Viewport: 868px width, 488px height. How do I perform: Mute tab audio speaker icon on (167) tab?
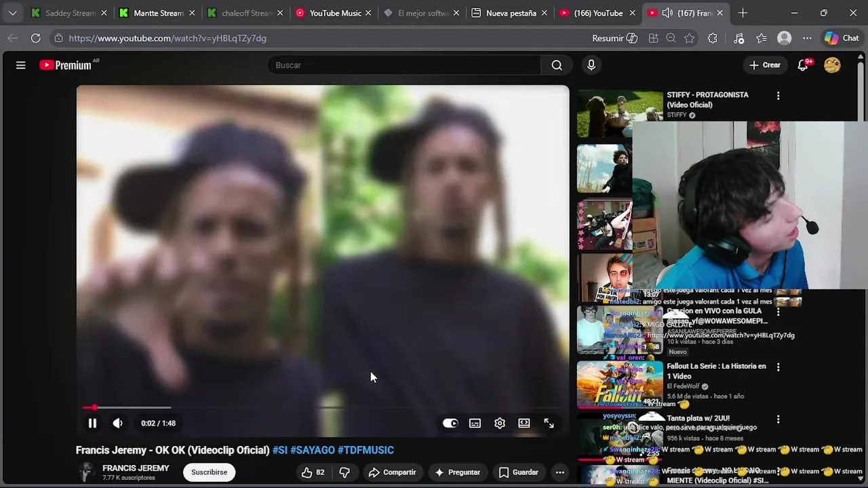tap(667, 13)
